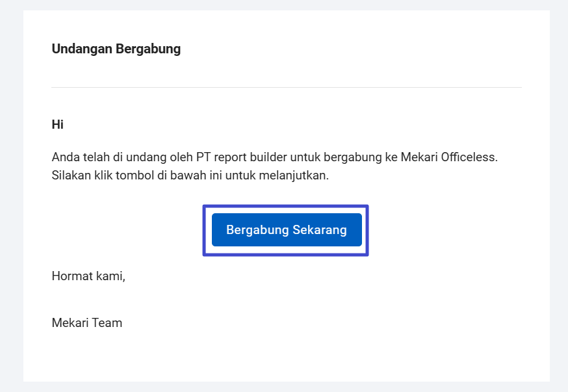Screen dimensions: 568x392
Task: Click the word Hormat in the closing
Action: coord(71,276)
